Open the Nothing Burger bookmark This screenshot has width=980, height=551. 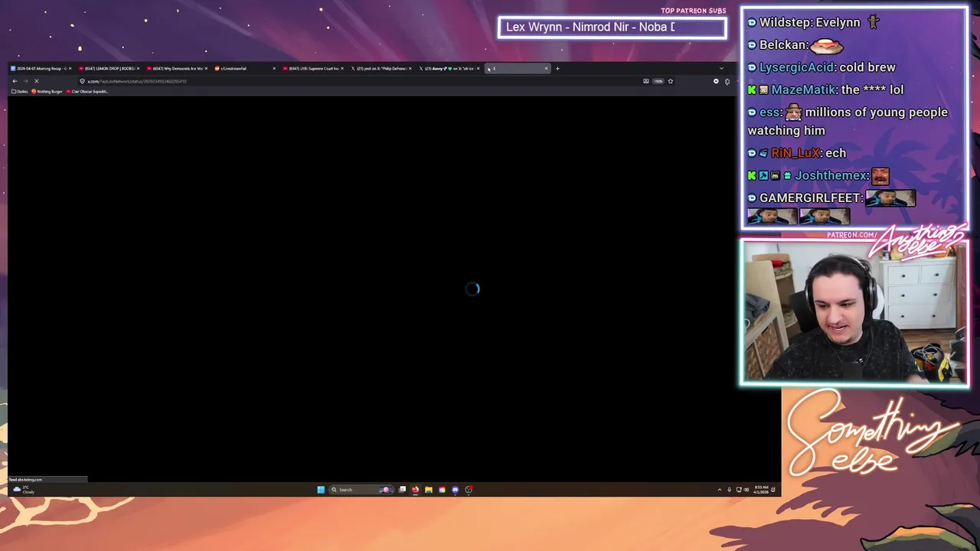click(x=47, y=92)
